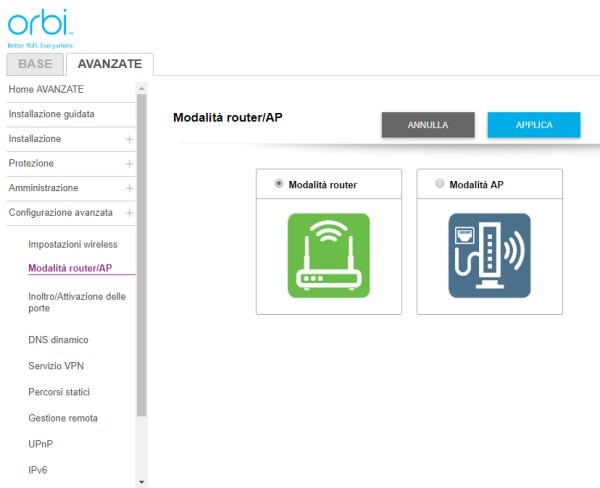Image resolution: width=600 pixels, height=488 pixels.
Task: Open Installazione guidata menu item
Action: (51, 114)
